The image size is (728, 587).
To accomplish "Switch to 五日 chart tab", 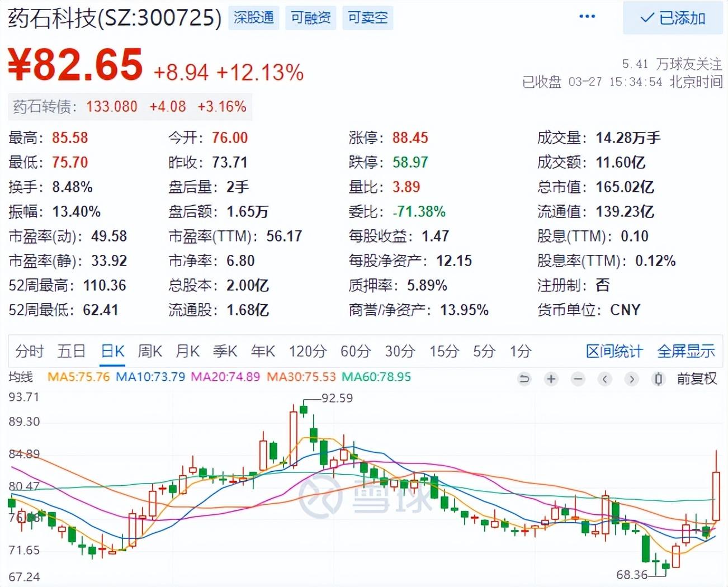I will (72, 351).
